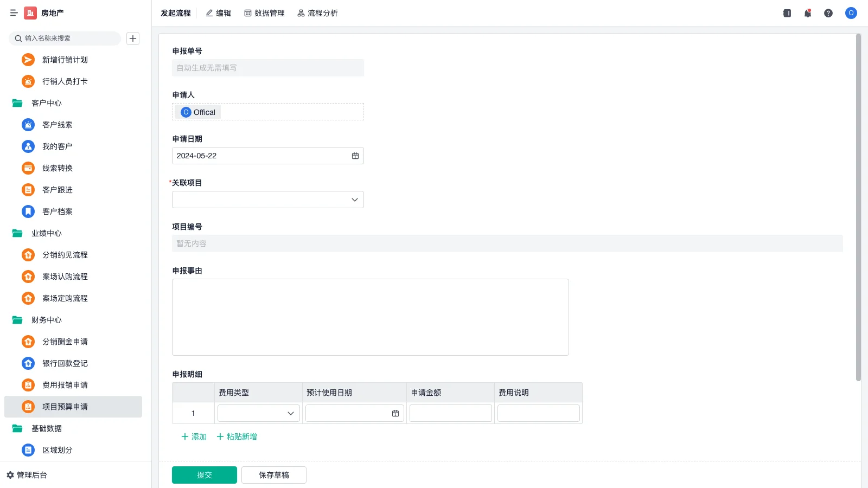Click the gear icon for 管理后台
The image size is (868, 488).
click(x=10, y=475)
